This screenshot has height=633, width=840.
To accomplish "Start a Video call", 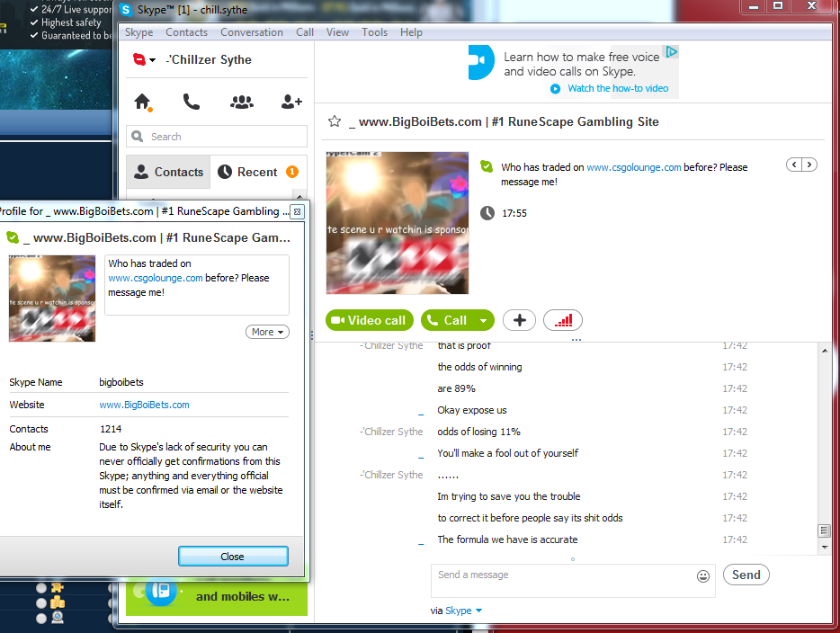I will pyautogui.click(x=370, y=320).
